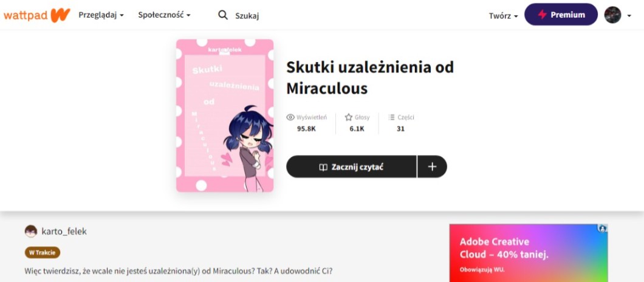Click the Adobe Creative Cloud advertisement banner
Image resolution: width=644 pixels, height=282 pixels.
[529, 253]
